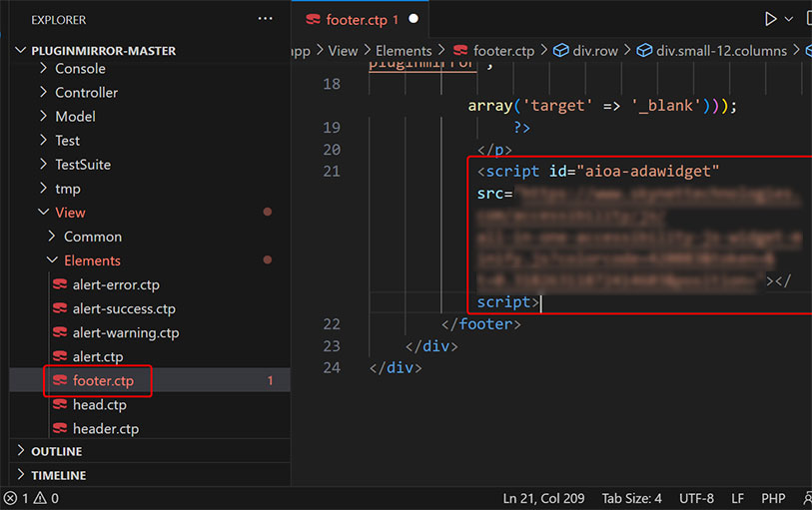Click the Run play icon

[x=770, y=19]
